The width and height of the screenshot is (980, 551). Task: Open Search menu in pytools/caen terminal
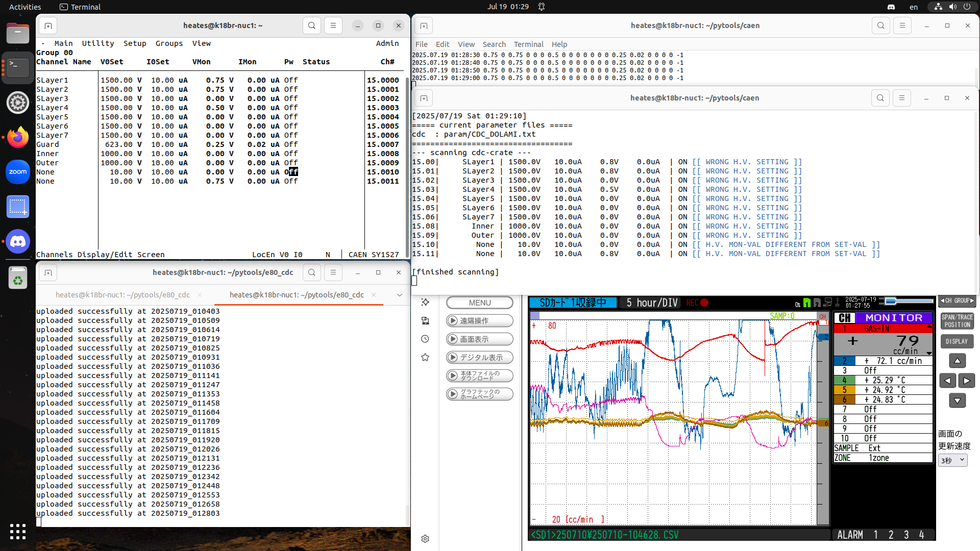click(494, 44)
